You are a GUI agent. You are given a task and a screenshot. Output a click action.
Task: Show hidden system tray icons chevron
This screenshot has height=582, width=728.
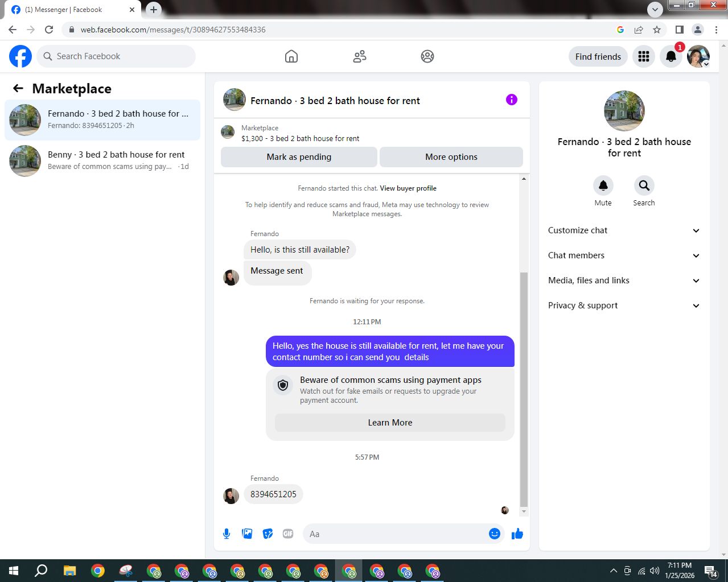[x=613, y=571]
